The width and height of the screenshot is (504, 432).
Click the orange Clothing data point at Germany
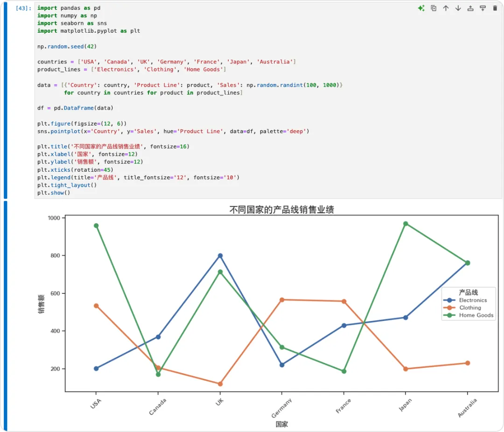tap(282, 300)
